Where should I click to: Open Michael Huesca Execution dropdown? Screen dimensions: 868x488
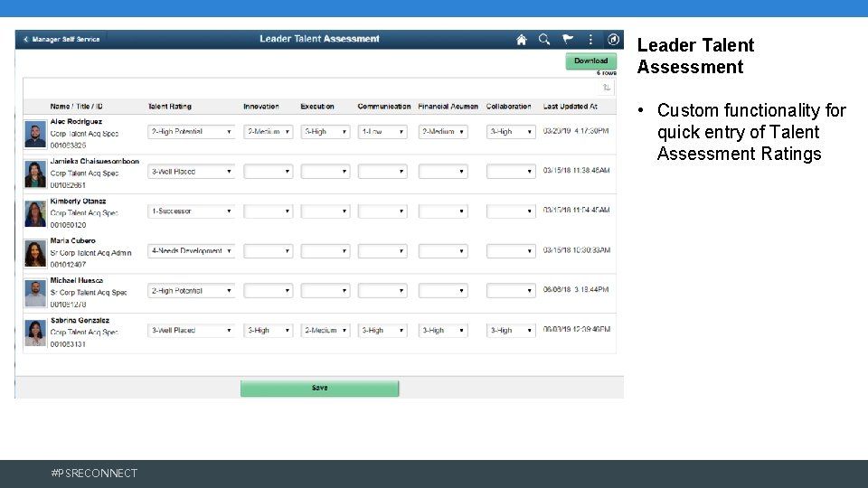pos(325,291)
